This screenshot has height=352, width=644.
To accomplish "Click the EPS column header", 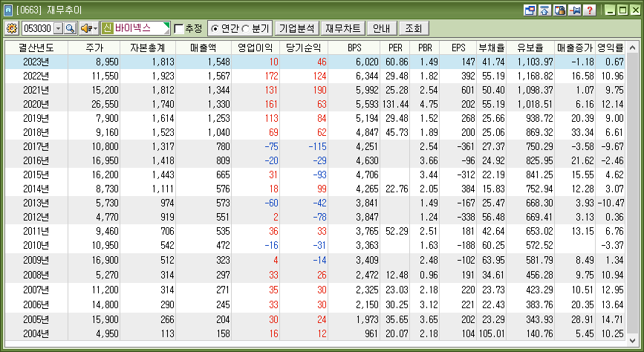I will [458, 48].
